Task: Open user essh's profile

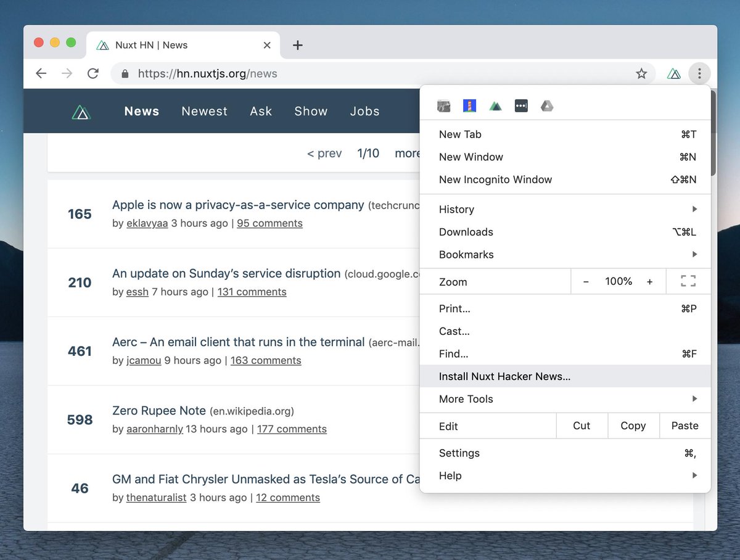Action: tap(138, 292)
